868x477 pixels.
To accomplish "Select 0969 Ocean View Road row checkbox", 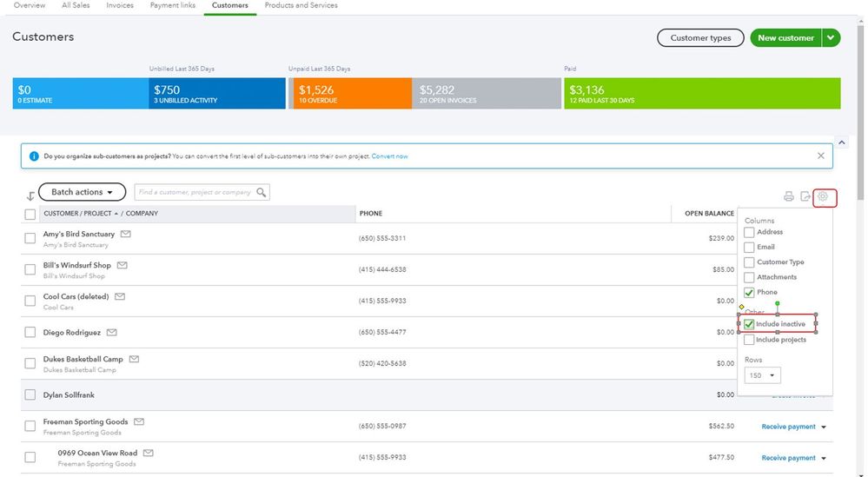I will pos(30,458).
